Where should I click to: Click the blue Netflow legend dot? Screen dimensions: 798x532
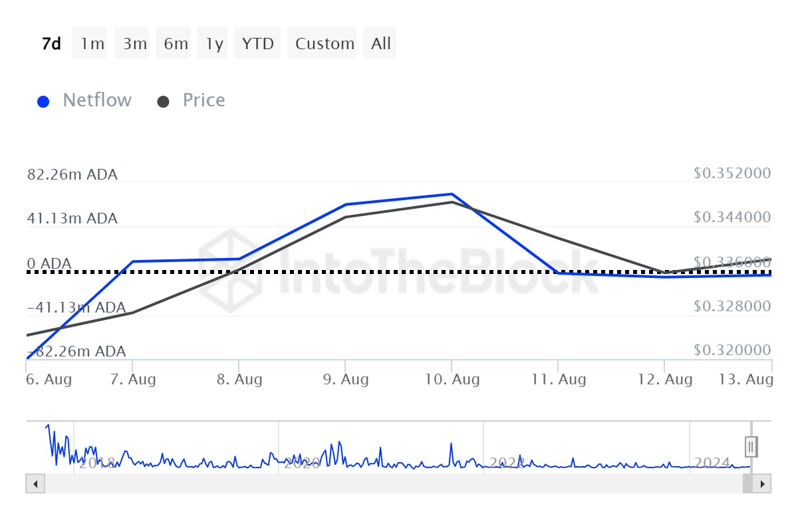(44, 102)
